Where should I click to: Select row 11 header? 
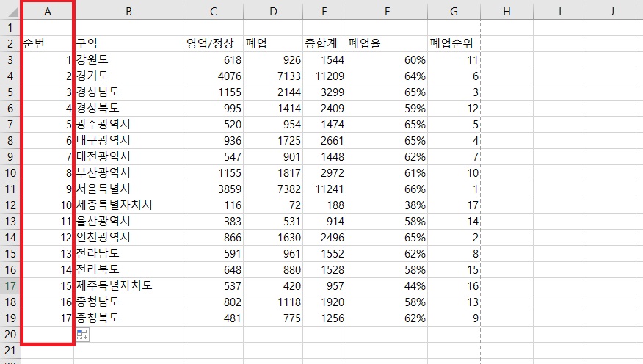tap(10, 189)
